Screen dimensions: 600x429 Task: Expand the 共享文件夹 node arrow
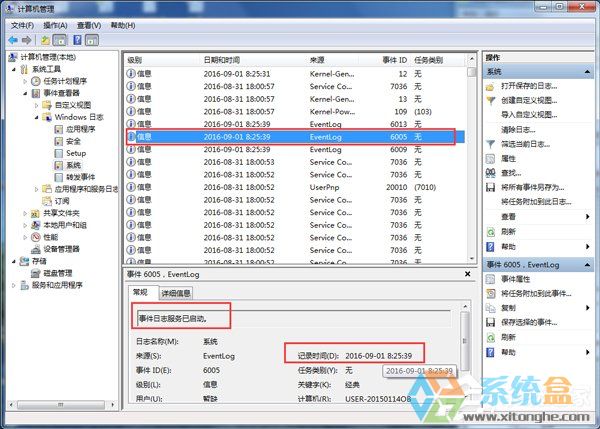point(25,213)
